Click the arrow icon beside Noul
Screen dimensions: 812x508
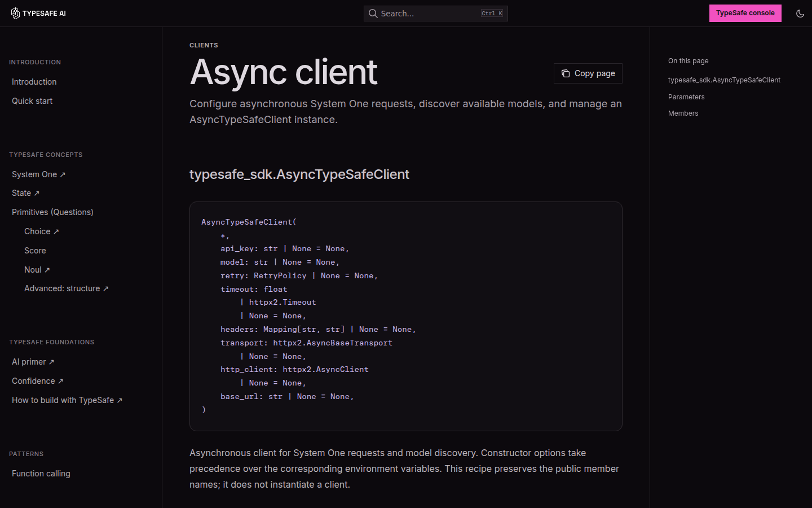(47, 270)
